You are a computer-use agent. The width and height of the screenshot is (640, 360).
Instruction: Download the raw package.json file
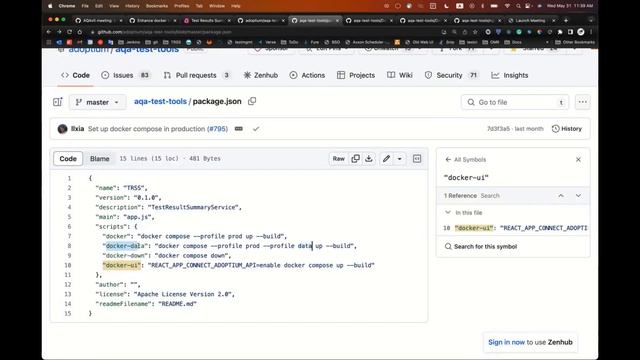(369, 159)
